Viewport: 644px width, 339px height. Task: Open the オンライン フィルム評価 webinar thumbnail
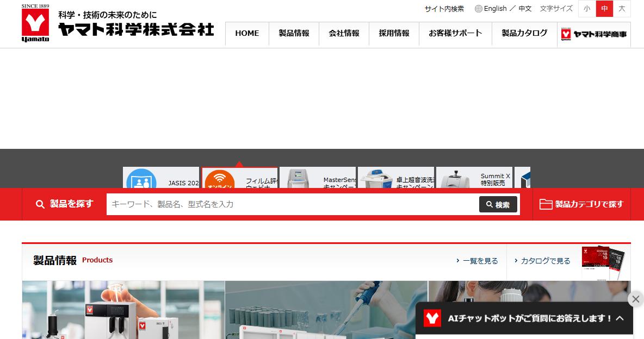tap(239, 177)
